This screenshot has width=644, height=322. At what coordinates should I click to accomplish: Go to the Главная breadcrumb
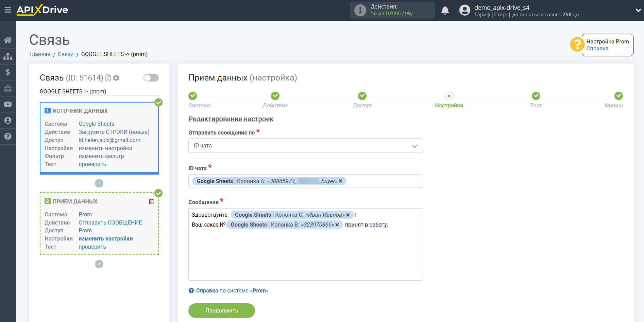(40, 54)
